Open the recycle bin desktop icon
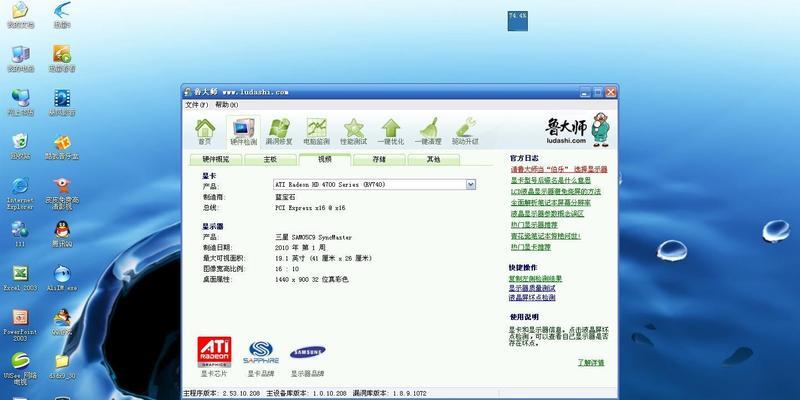This screenshot has width=800, height=400. pos(20,146)
